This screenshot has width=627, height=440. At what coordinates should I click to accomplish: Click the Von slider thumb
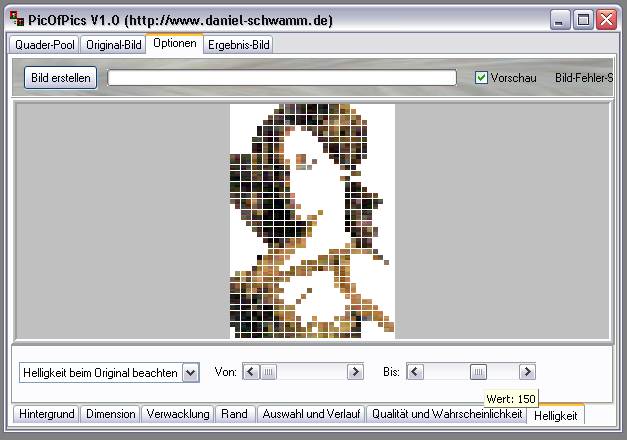click(x=268, y=372)
